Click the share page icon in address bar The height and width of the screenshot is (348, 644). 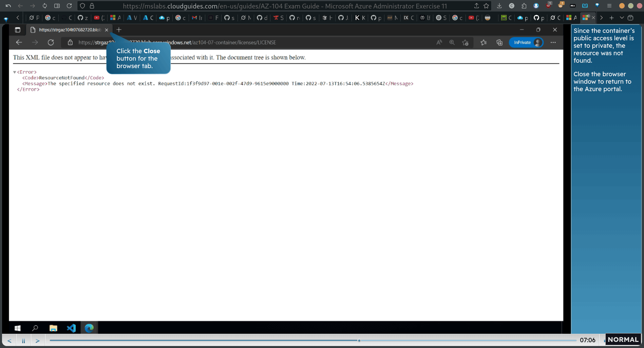coord(477,6)
